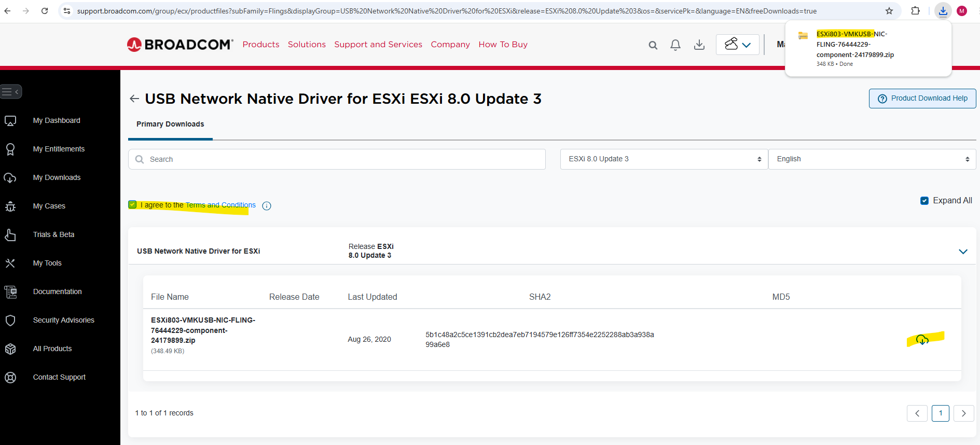Click the browser address bar URL

click(447, 11)
